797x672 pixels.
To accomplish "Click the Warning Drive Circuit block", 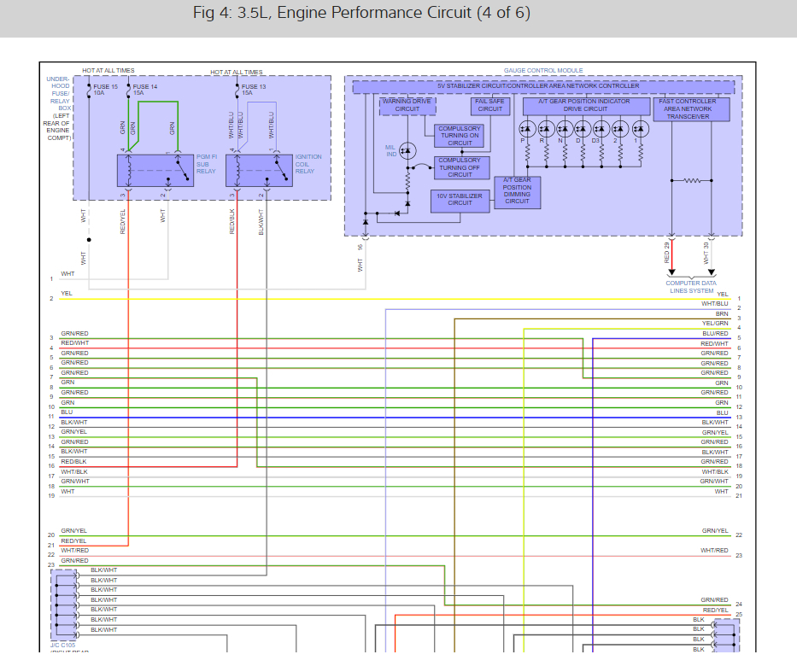I will coord(407,105).
